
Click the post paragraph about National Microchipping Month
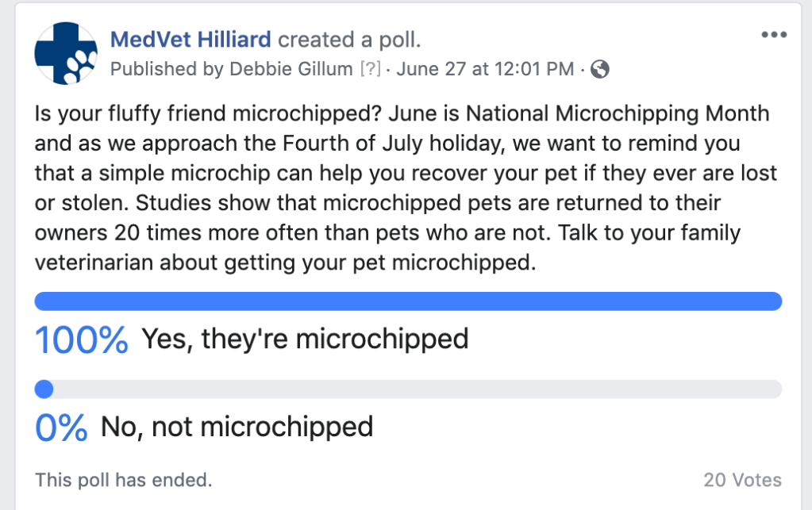(402, 187)
